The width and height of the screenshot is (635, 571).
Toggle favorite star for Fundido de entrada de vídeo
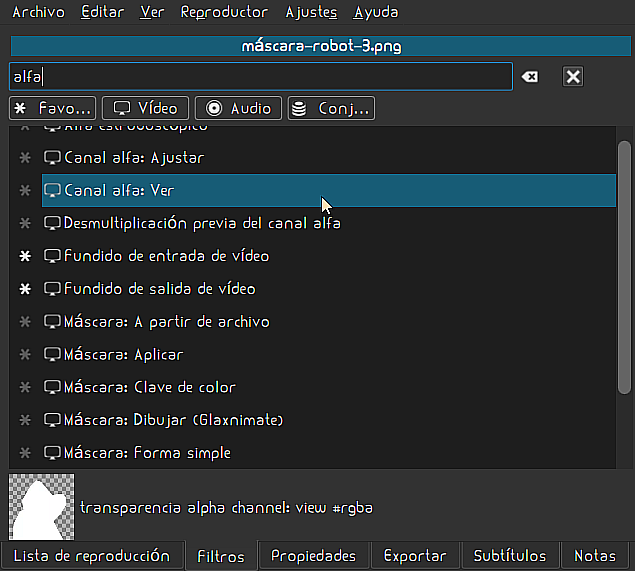(26, 257)
